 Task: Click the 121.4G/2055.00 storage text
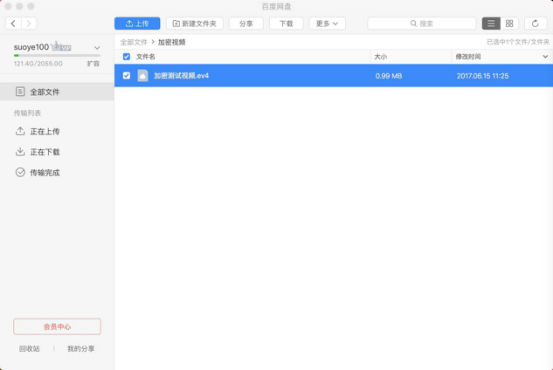[x=38, y=63]
